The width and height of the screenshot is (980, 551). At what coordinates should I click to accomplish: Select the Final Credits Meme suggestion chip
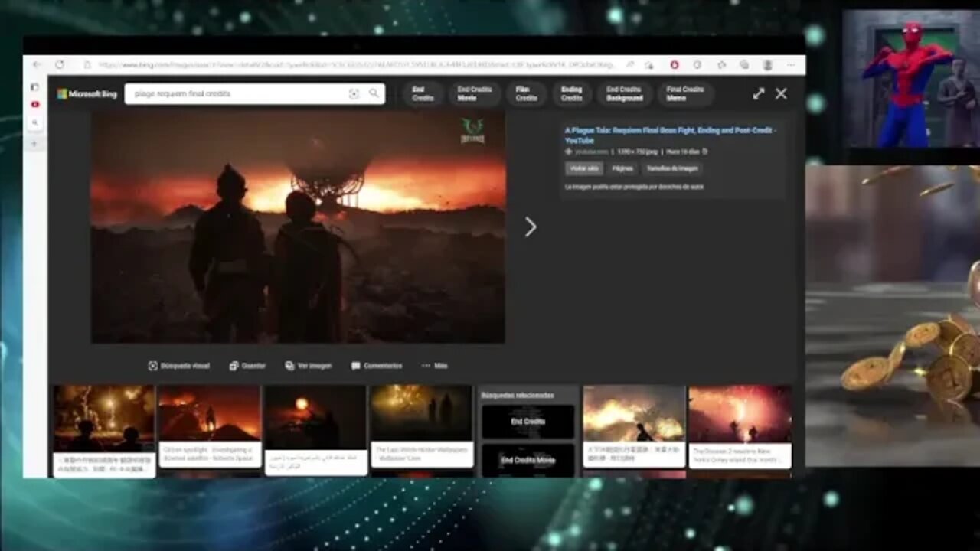(x=684, y=94)
